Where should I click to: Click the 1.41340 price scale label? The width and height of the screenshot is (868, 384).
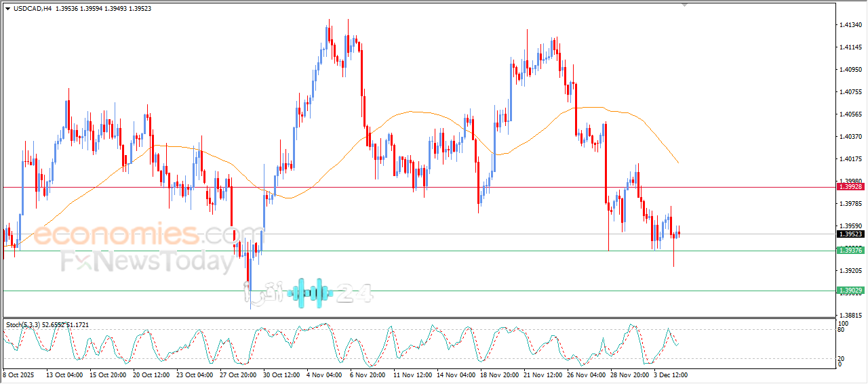pos(850,25)
